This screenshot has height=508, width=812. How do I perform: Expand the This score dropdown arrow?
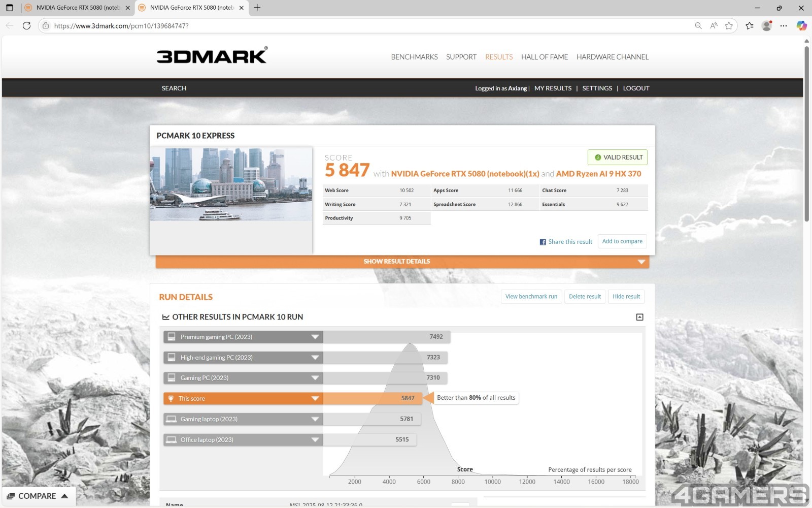pos(315,399)
